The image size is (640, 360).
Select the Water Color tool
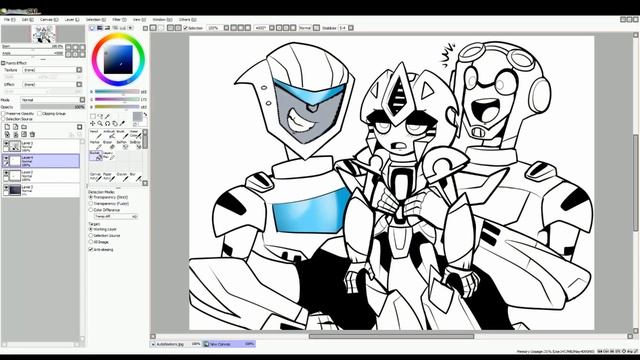pos(135,134)
